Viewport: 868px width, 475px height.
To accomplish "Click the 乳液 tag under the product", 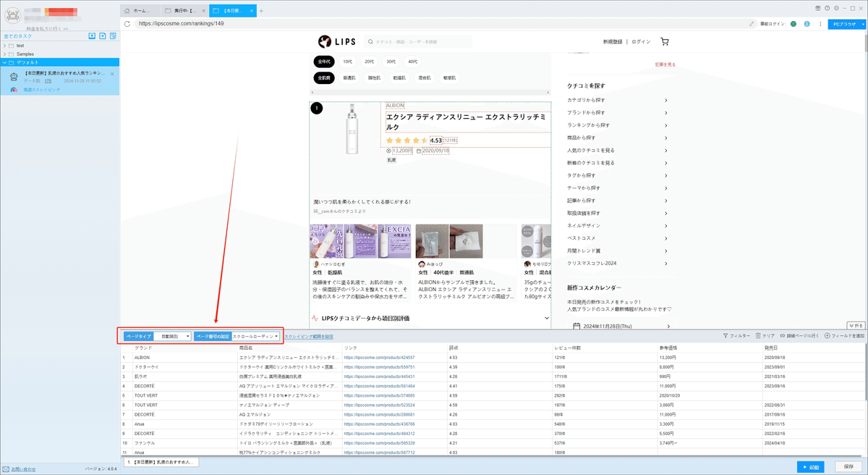I will pos(391,159).
